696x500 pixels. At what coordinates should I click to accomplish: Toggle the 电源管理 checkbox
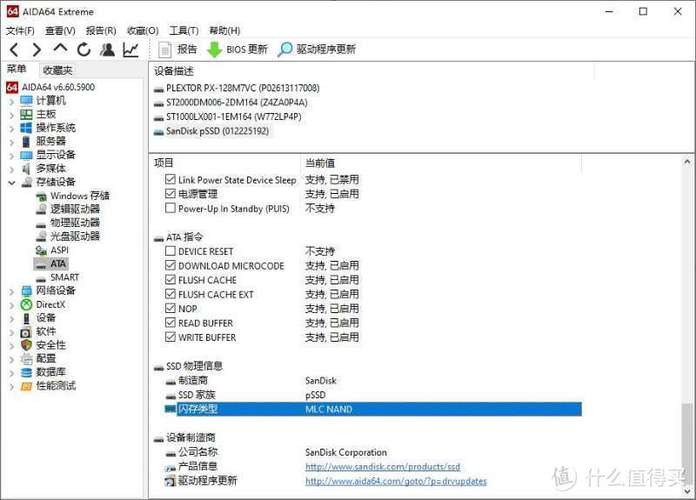170,194
